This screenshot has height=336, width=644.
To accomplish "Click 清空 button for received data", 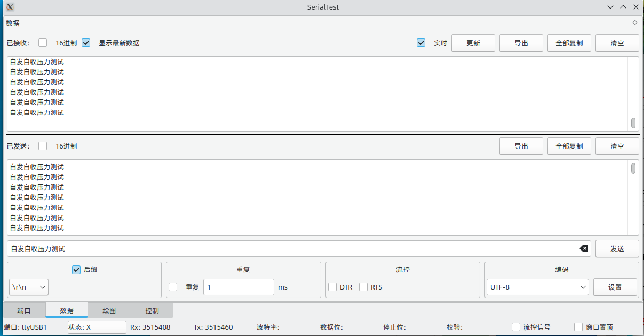I will click(x=617, y=43).
